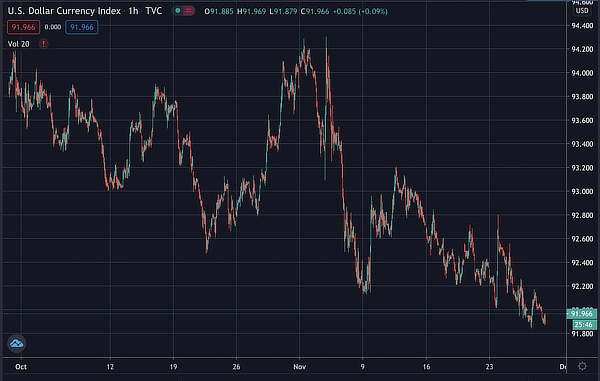600x381 pixels.
Task: Click the 93.600 price axis label
Action: pyautogui.click(x=582, y=120)
